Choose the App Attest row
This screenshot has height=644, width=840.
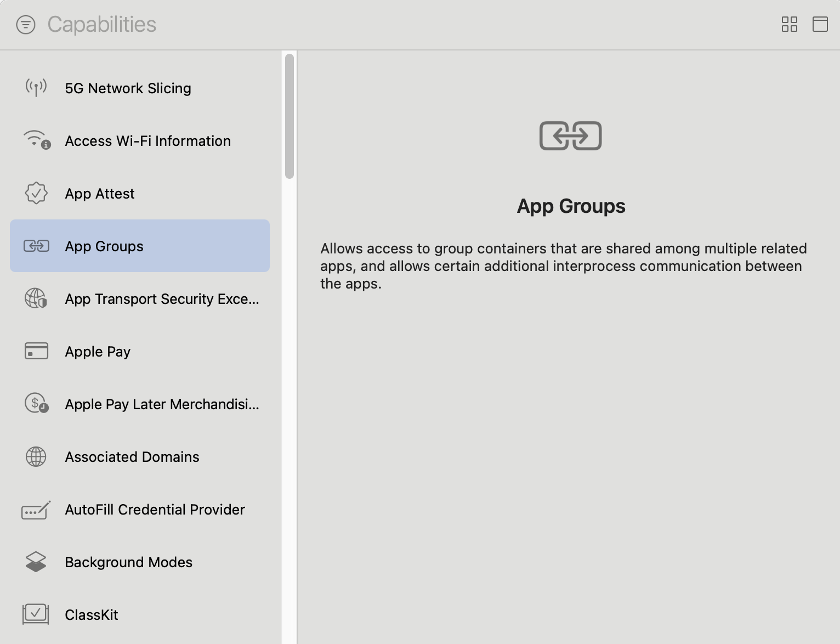pyautogui.click(x=140, y=193)
